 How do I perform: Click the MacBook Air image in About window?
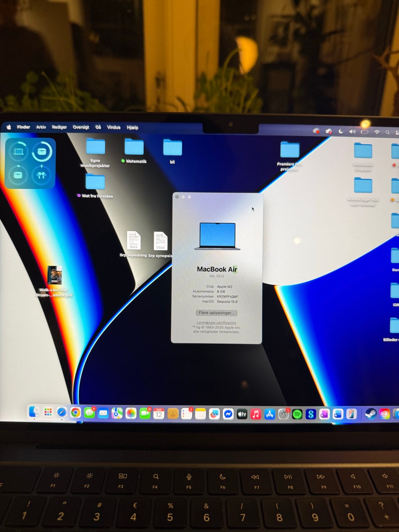217,236
